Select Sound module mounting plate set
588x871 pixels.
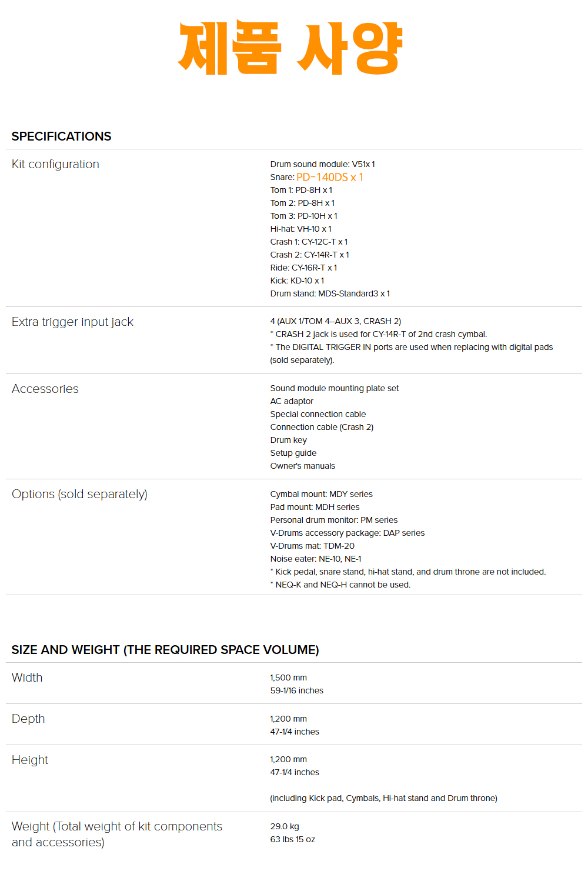click(335, 388)
